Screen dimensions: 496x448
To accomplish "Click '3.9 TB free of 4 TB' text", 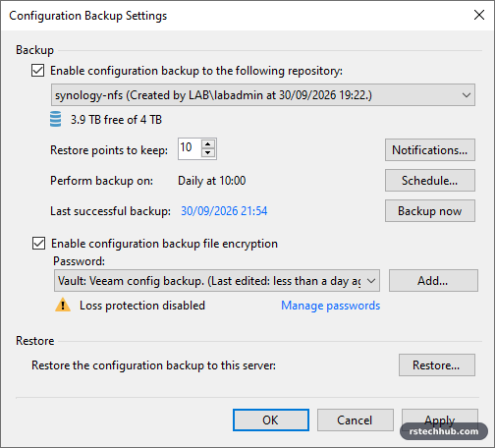I will (116, 120).
